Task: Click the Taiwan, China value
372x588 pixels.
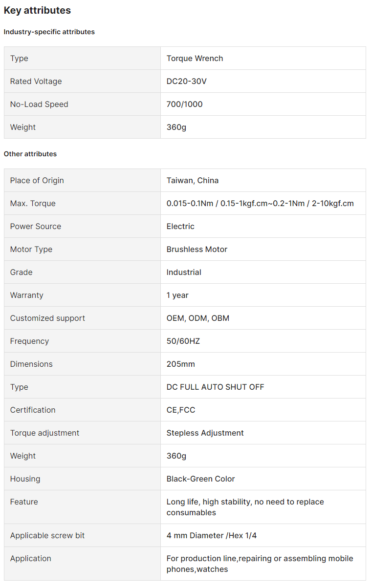Action: click(x=193, y=180)
